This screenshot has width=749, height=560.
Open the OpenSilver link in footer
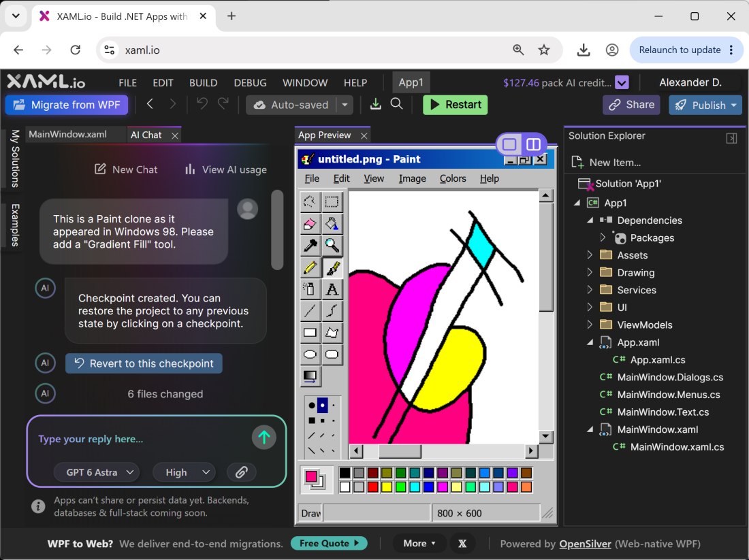(x=585, y=544)
